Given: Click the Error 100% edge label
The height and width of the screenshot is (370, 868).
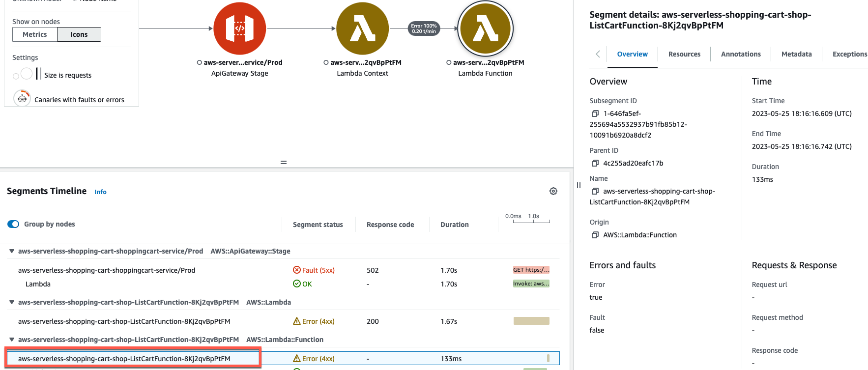Looking at the screenshot, I should 424,28.
